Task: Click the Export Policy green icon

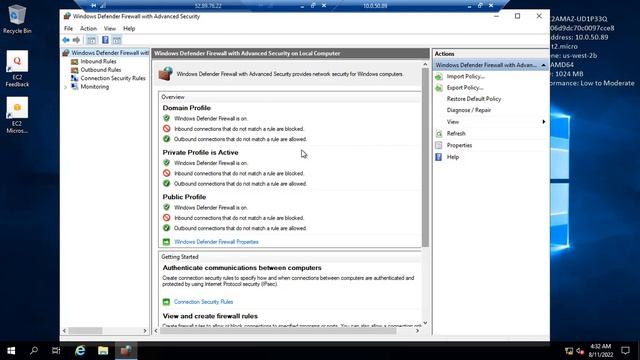Action: [x=439, y=87]
